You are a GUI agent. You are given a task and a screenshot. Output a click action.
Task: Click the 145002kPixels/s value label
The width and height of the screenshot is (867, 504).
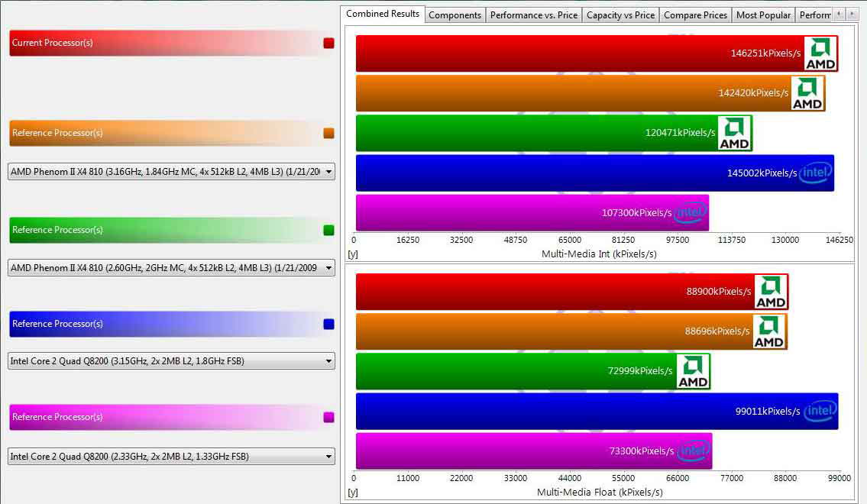pyautogui.click(x=762, y=173)
